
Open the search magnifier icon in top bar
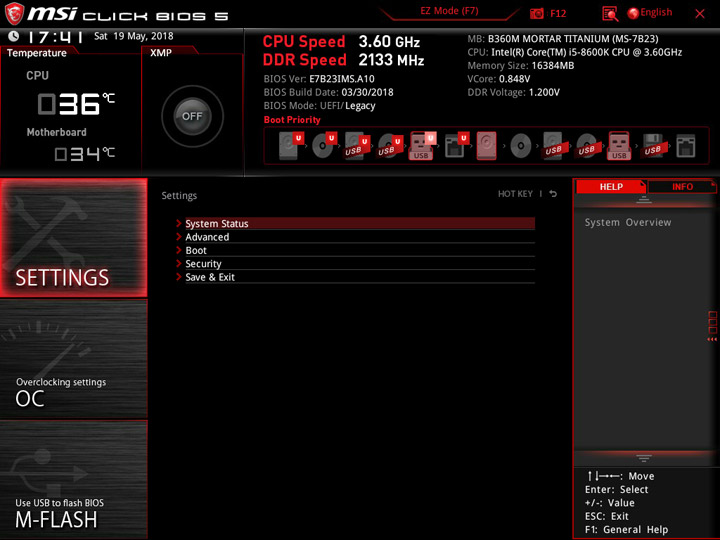610,13
